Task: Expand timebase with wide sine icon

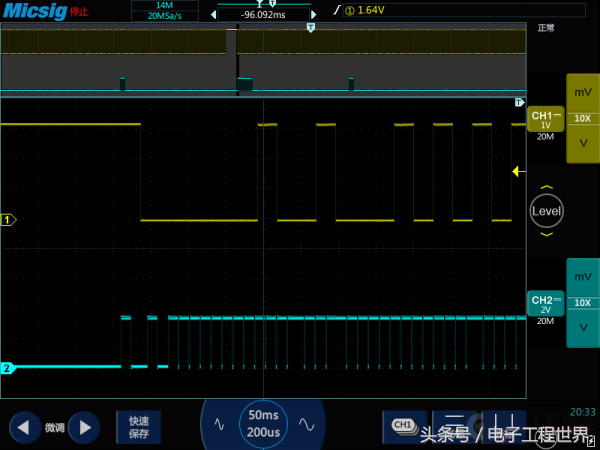Action: coord(307,424)
